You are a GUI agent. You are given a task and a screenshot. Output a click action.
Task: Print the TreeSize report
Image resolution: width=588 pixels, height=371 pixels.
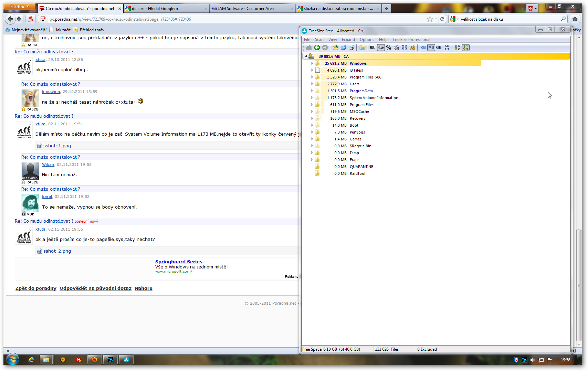[x=351, y=48]
